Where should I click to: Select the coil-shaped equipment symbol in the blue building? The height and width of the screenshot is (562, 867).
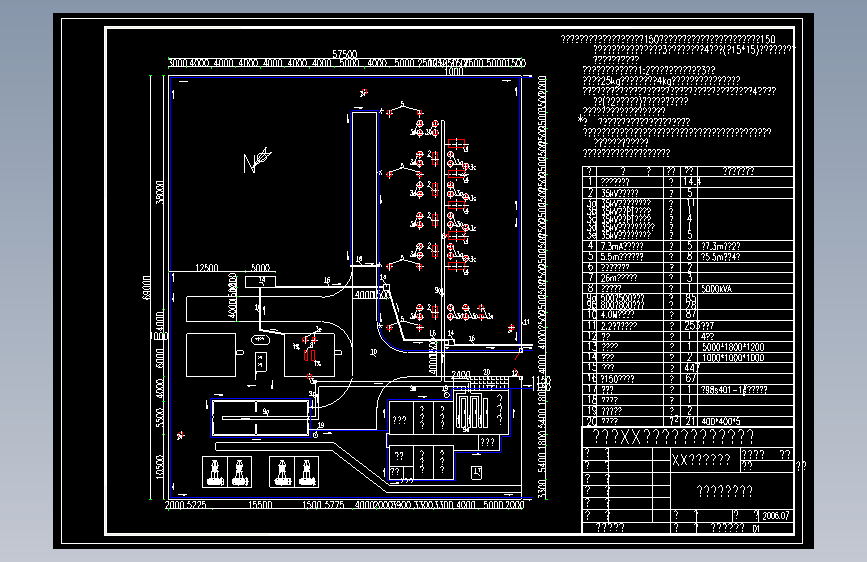471,412
